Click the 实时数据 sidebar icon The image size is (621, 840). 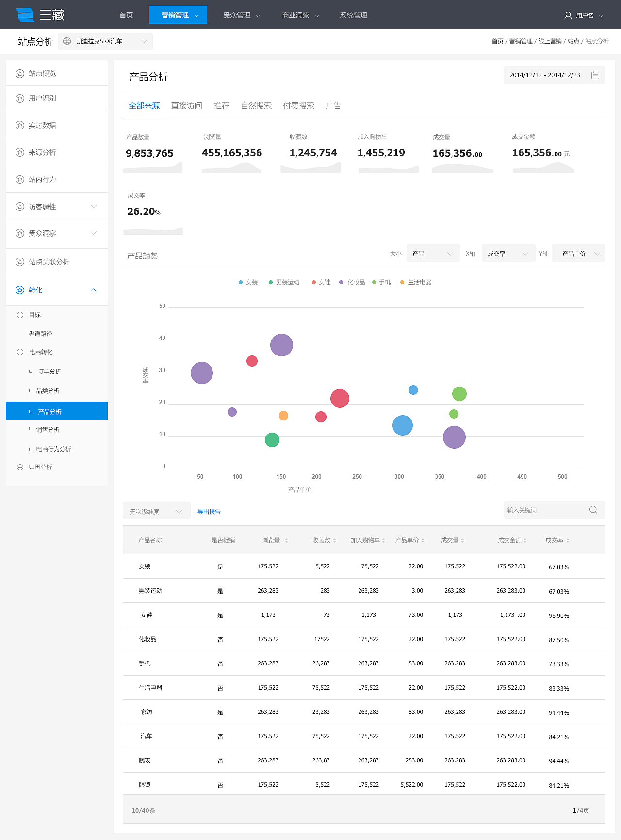[x=20, y=125]
